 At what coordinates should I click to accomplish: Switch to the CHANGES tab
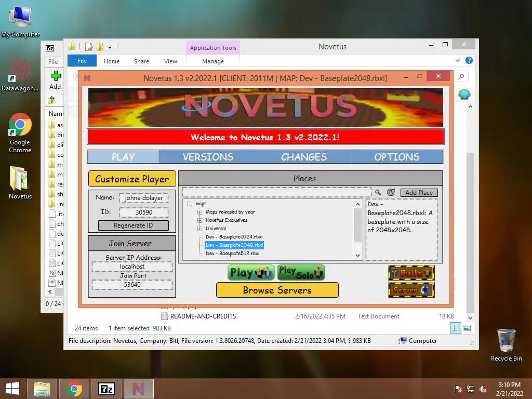point(303,157)
